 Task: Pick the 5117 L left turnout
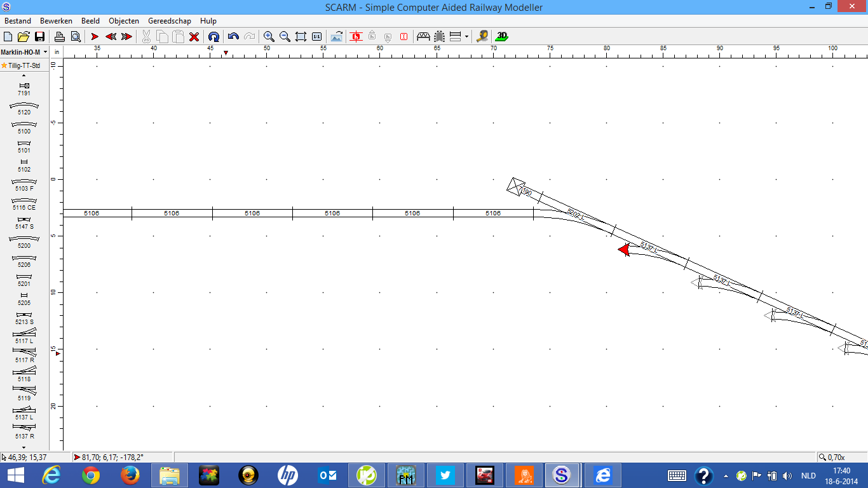click(24, 335)
